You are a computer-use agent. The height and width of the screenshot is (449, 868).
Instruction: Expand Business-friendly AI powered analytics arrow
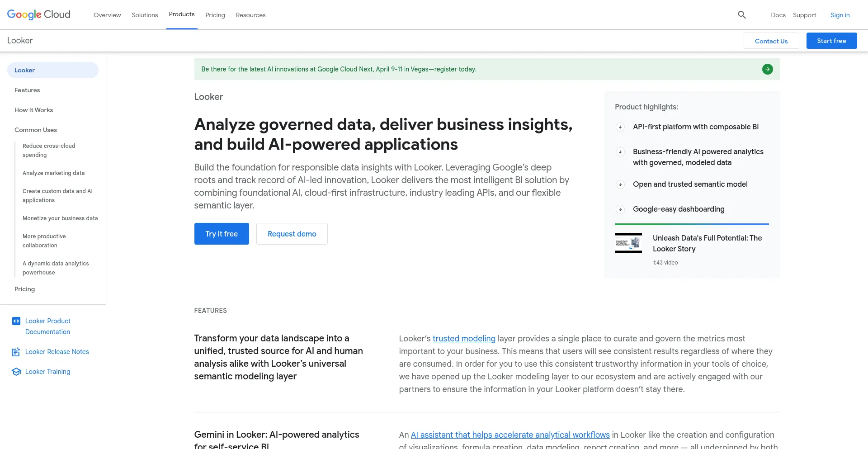pyautogui.click(x=620, y=152)
